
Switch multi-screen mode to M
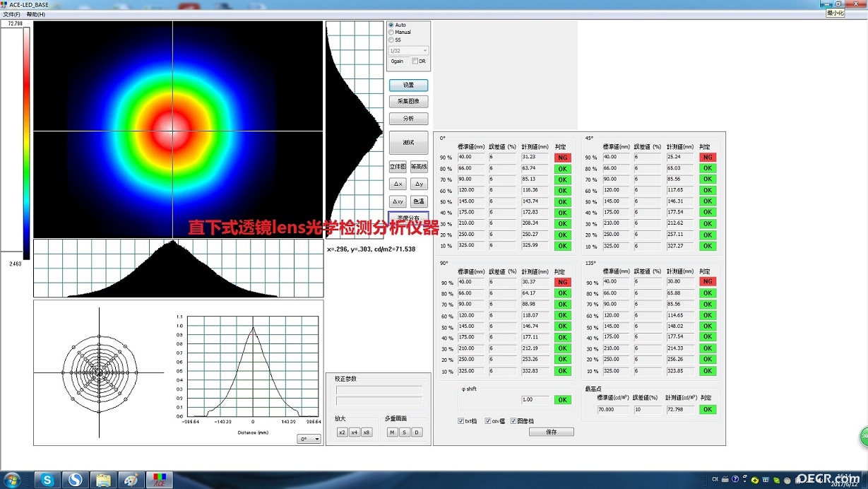[x=392, y=432]
